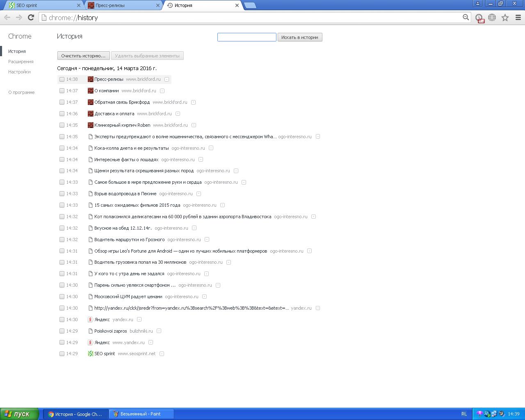Open Настройки in the sidebar
Viewport: 525px width, 420px height.
coord(19,72)
